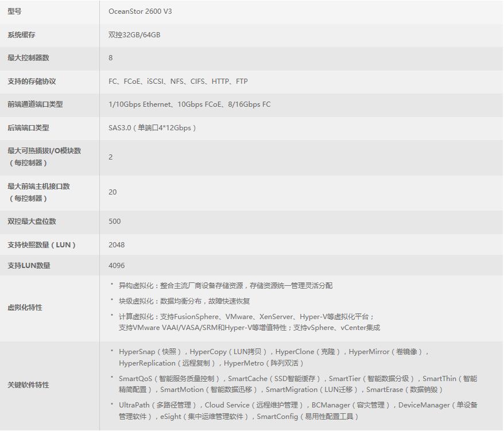
Task: Select the '最大控制器数' label
Action: tap(28, 58)
